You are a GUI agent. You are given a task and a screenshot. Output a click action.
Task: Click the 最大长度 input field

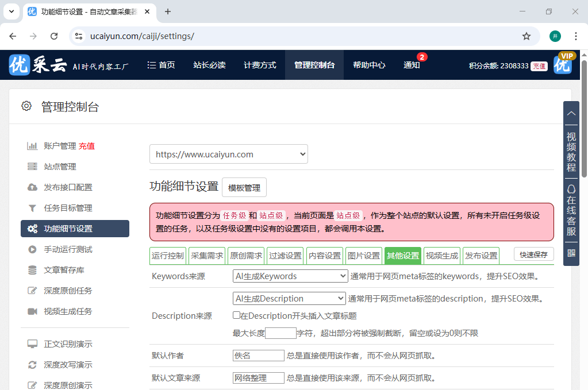[280, 332]
